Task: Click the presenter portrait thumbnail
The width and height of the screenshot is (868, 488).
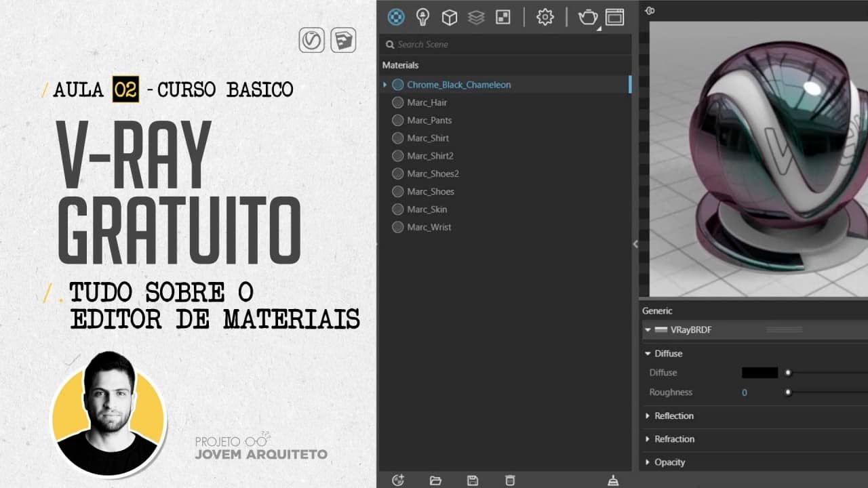Action: pos(108,414)
